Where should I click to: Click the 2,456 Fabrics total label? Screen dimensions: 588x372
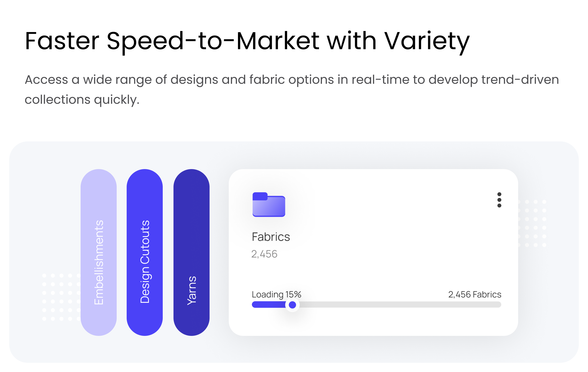click(475, 295)
